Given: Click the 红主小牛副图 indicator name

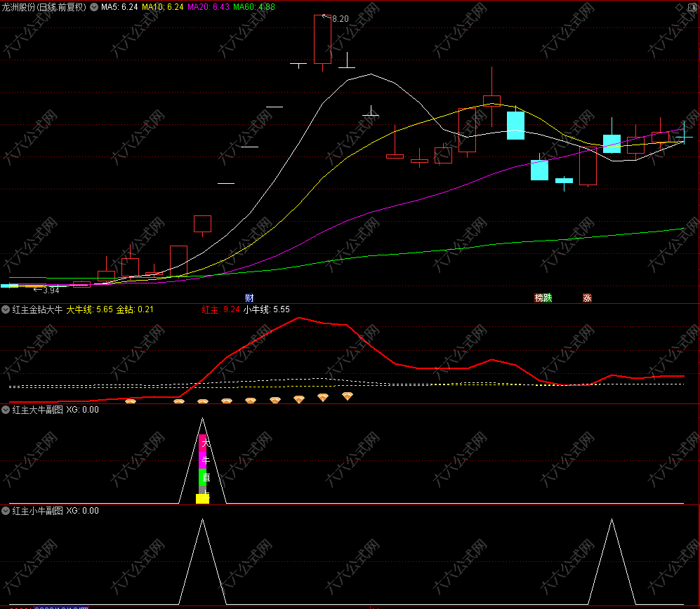Looking at the screenshot, I should click(37, 511).
